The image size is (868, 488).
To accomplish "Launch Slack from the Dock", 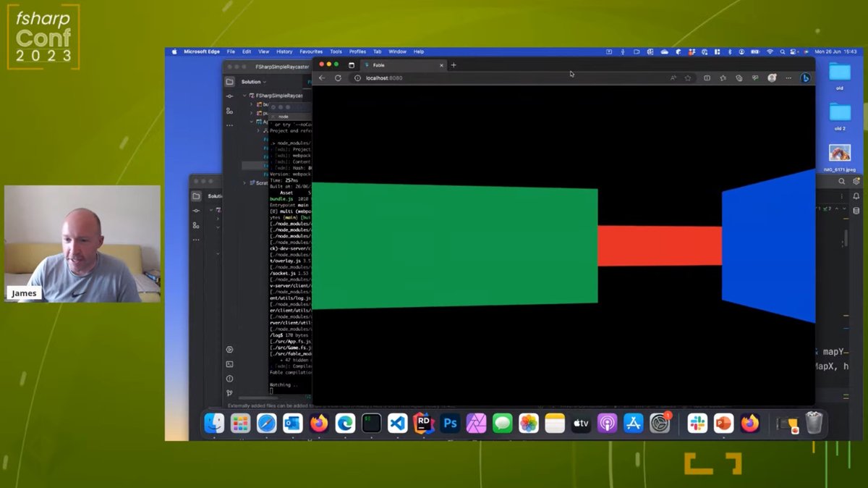I will [x=697, y=423].
